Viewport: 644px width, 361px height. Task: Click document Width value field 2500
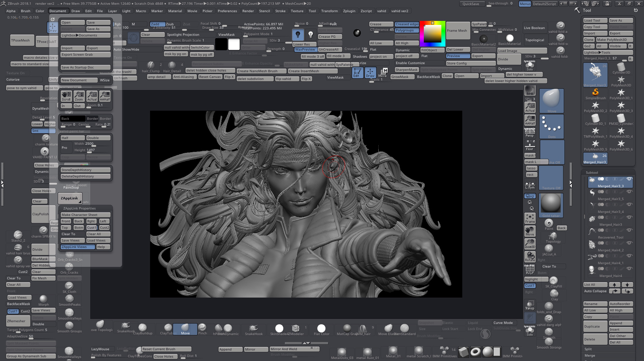pos(86,144)
